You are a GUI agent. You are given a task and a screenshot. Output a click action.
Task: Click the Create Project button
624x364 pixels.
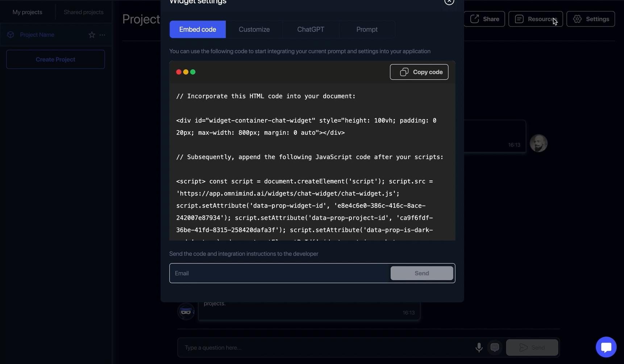(55, 59)
